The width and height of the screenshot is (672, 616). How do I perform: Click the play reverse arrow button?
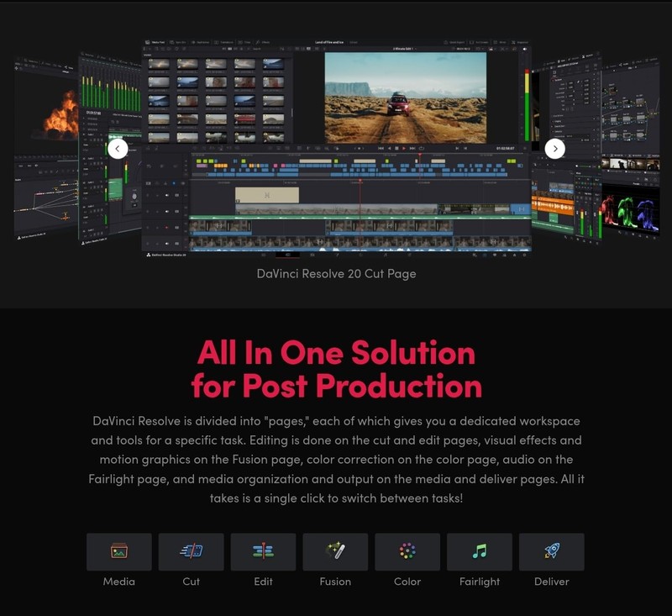389,148
